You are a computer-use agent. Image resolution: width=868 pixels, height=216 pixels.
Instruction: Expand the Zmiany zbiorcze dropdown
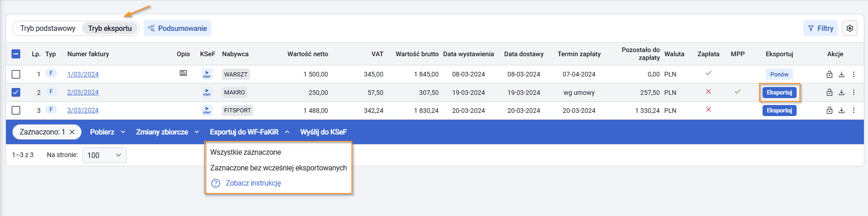tap(168, 132)
